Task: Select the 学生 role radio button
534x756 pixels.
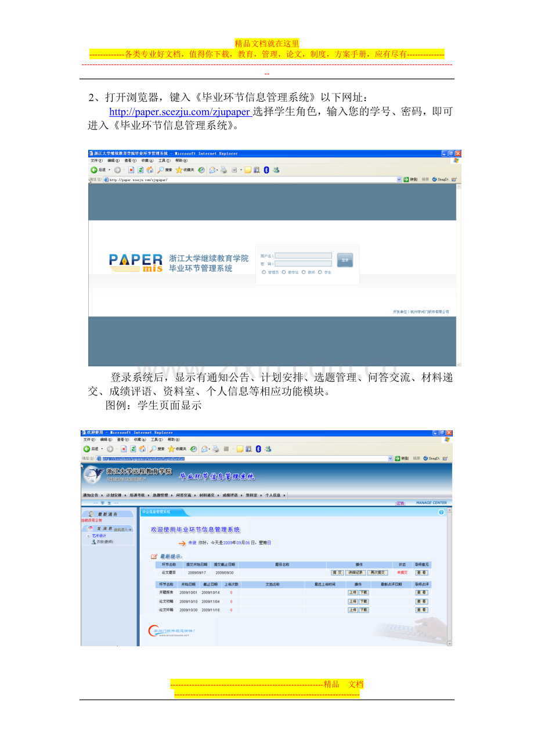Action: 320,272
